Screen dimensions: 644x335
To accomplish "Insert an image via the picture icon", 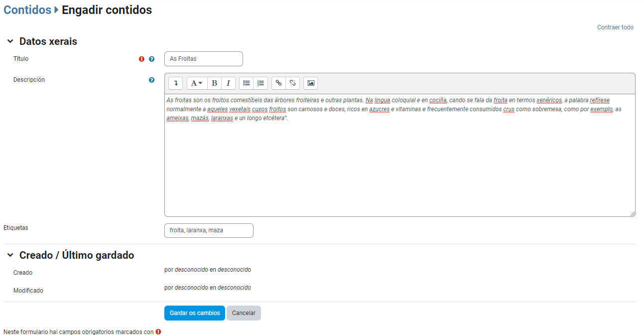I will 311,83.
